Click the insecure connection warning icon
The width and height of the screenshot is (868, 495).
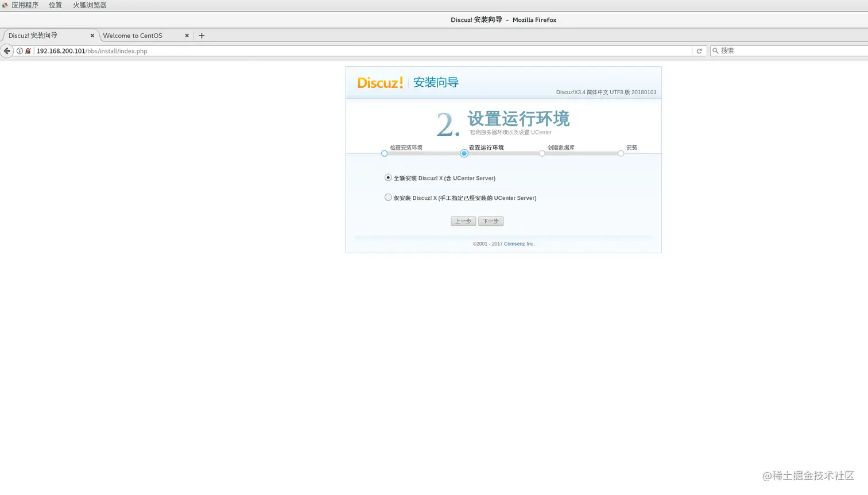[x=28, y=51]
